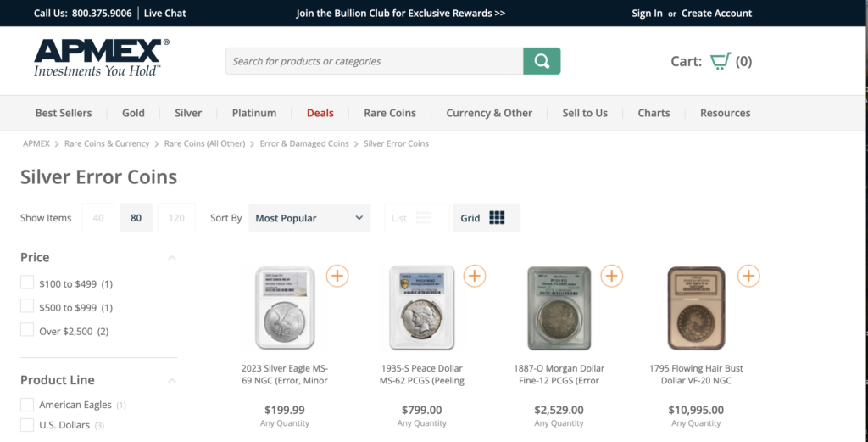The height and width of the screenshot is (442, 868).
Task: Open the Charts menu
Action: pos(654,113)
